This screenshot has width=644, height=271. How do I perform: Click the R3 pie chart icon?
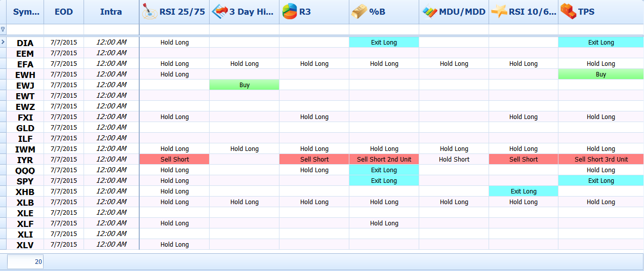pyautogui.click(x=290, y=12)
